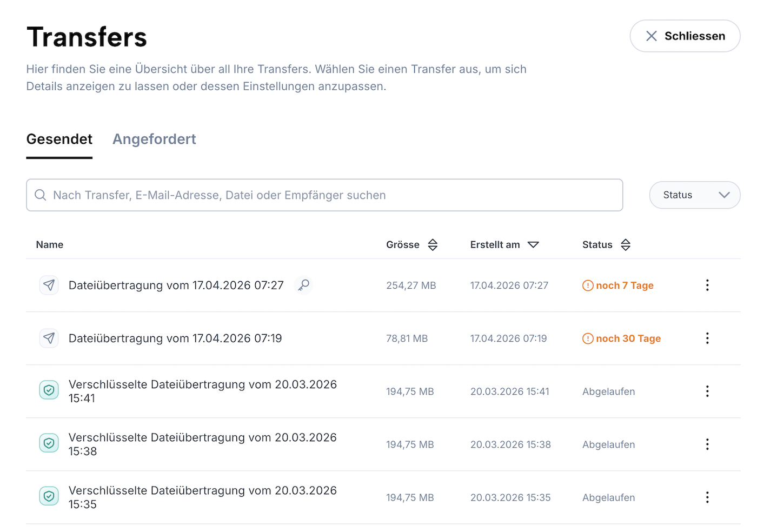Click creation date 17.04.2026 07:27 cell

[x=509, y=285]
